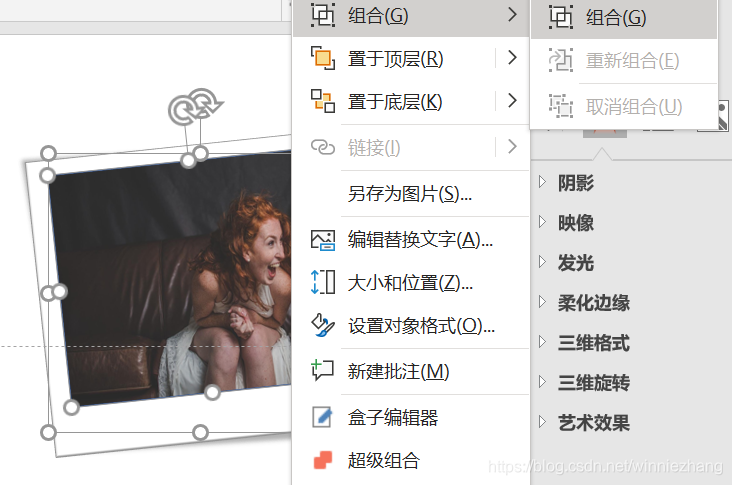732x485 pixels.
Task: Expand the 柔化边缘 section triangle
Action: click(x=542, y=302)
